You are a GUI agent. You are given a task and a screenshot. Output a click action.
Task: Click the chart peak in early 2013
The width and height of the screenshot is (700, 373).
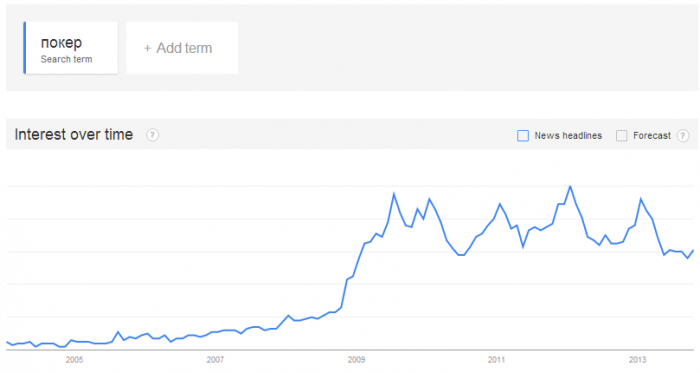(641, 199)
